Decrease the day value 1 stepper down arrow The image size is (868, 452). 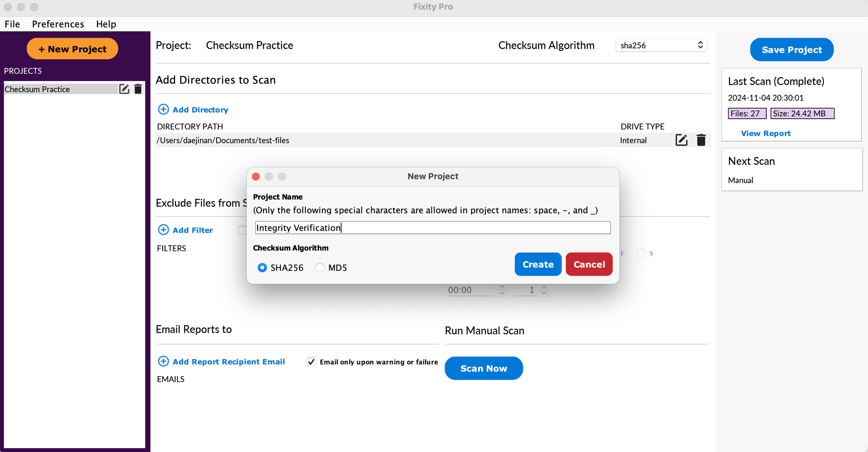click(x=544, y=293)
